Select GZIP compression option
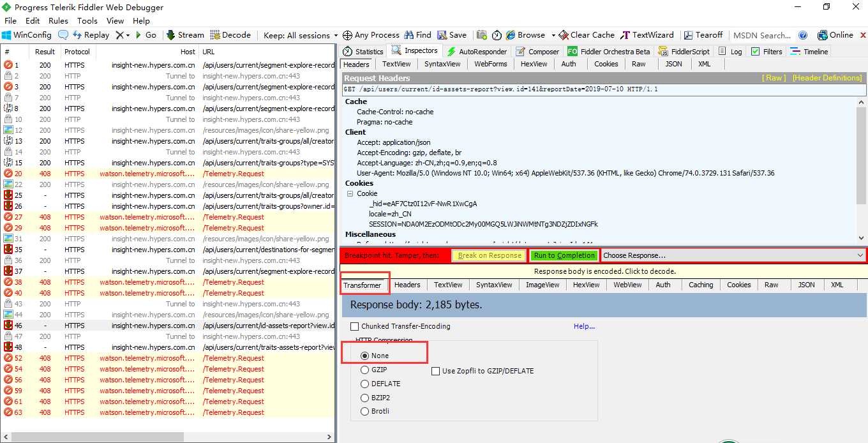 [365, 370]
